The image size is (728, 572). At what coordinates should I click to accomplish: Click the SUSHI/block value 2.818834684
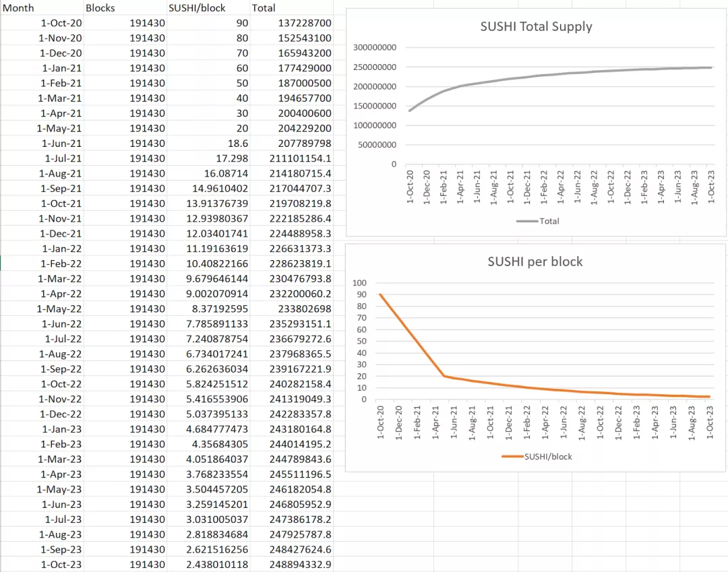click(208, 534)
